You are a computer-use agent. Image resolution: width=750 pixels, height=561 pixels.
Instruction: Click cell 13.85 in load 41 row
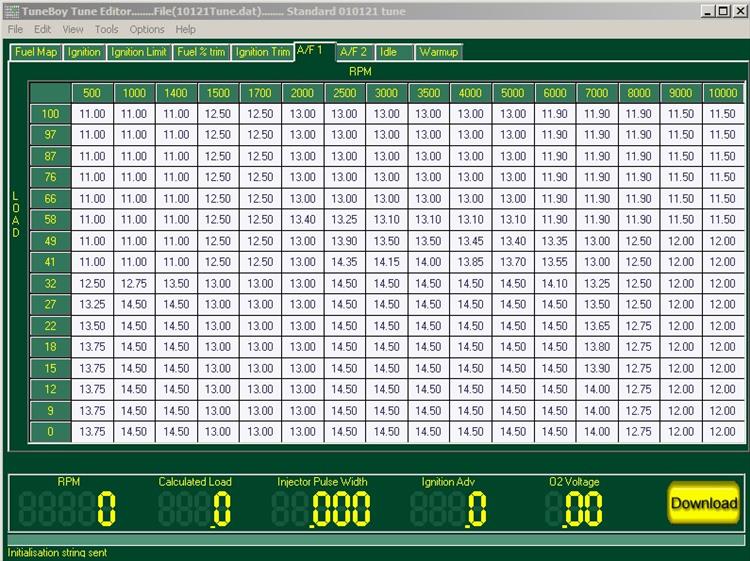470,262
